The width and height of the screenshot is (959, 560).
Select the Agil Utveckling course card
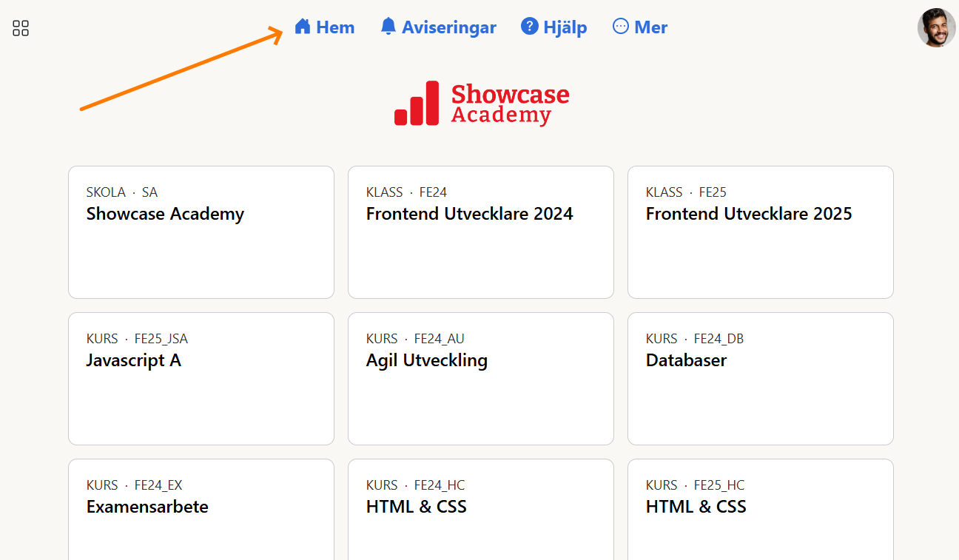pyautogui.click(x=481, y=379)
